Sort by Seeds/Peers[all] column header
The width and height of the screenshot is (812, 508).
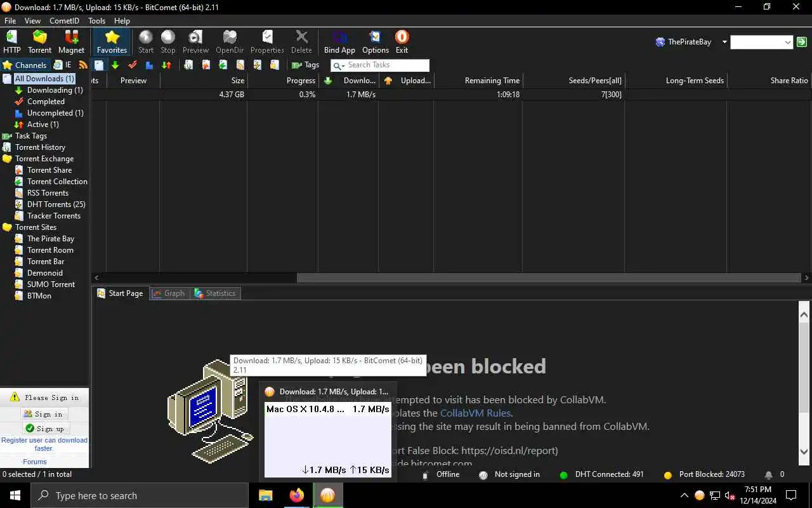coord(573,81)
